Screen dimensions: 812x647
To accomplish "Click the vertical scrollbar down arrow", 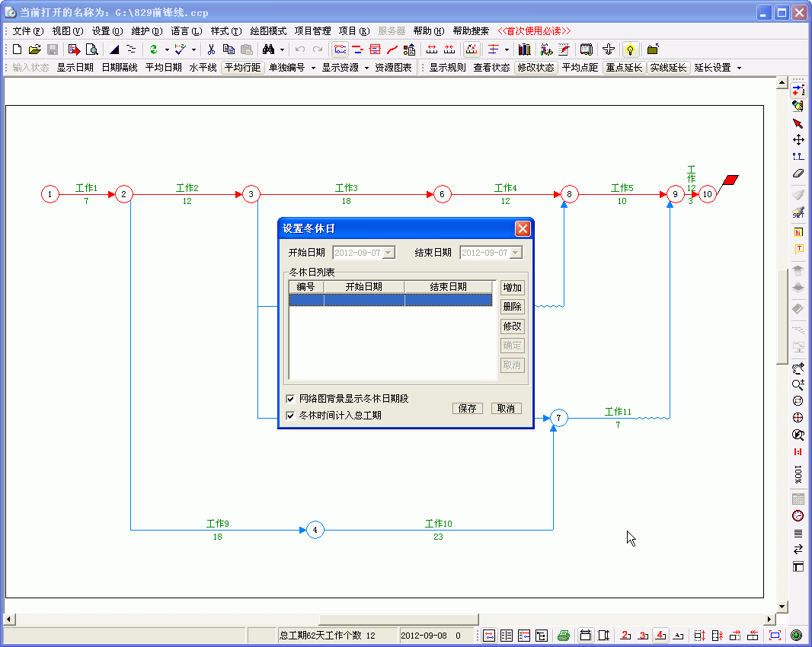I will pos(782,606).
